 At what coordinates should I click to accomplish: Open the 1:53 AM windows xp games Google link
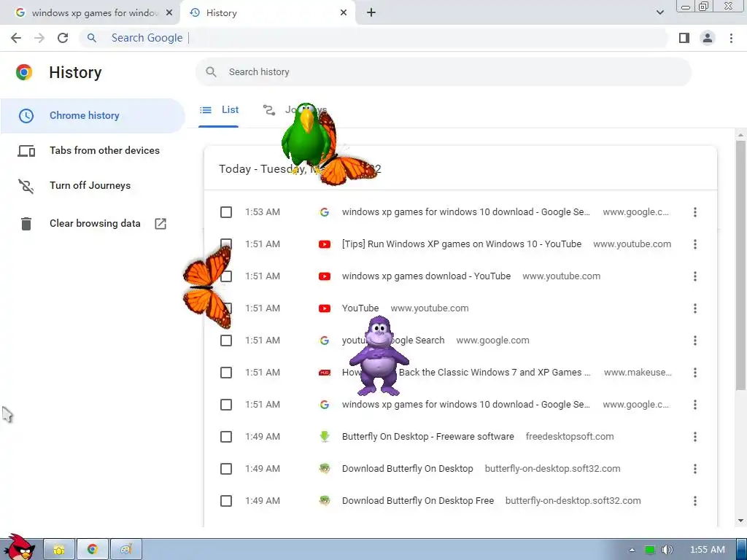pyautogui.click(x=466, y=212)
